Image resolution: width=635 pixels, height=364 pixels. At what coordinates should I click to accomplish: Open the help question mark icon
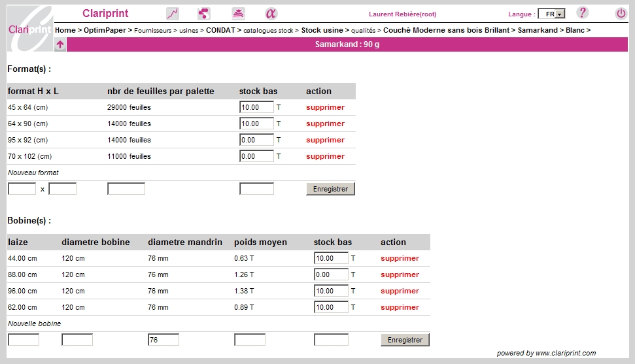click(582, 13)
